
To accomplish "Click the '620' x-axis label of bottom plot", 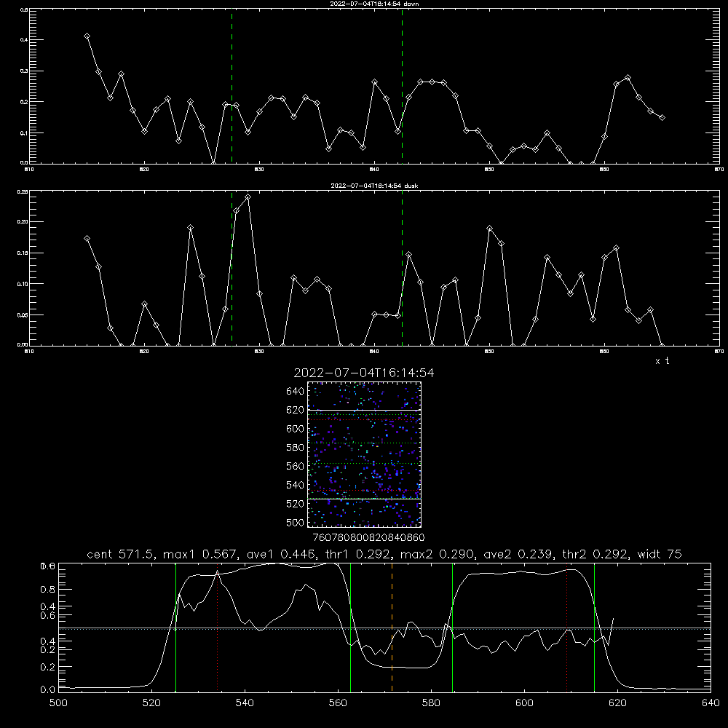I will click(617, 703).
